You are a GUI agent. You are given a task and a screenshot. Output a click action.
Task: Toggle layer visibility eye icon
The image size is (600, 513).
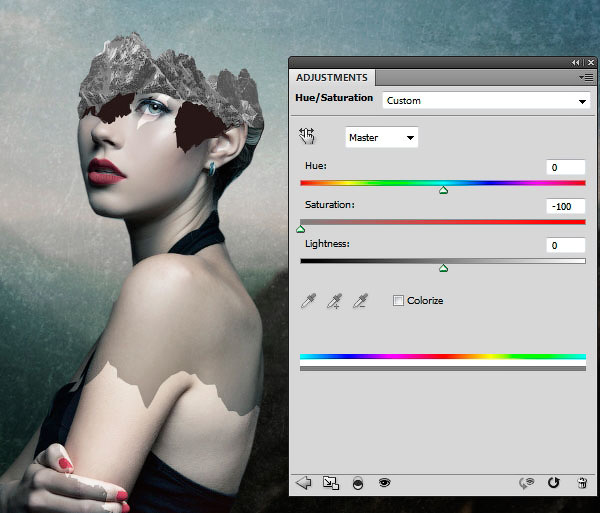pos(384,482)
